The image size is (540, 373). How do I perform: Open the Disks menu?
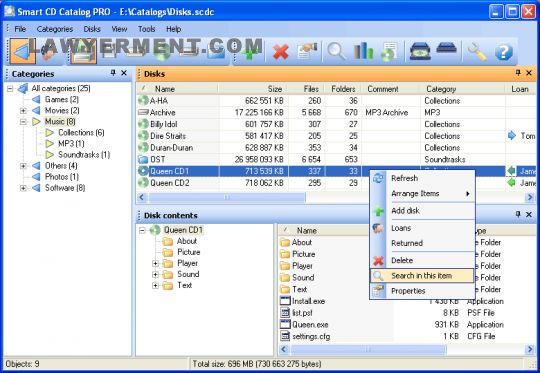coord(92,29)
